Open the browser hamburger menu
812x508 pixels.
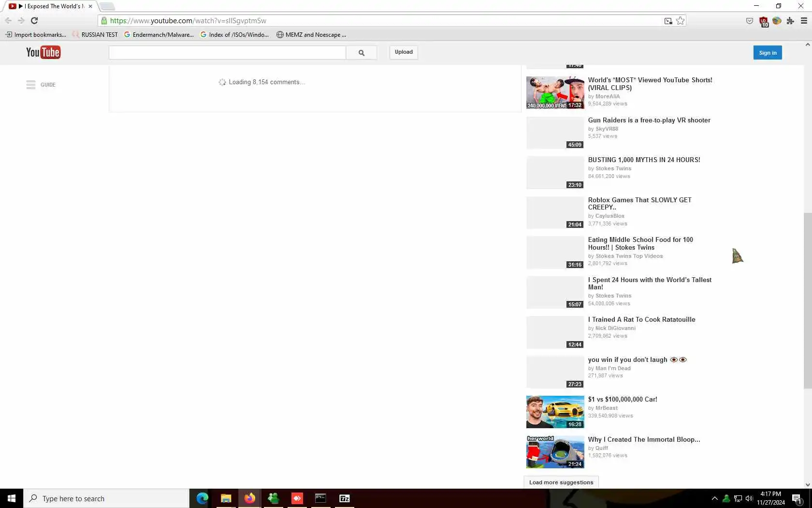point(804,21)
